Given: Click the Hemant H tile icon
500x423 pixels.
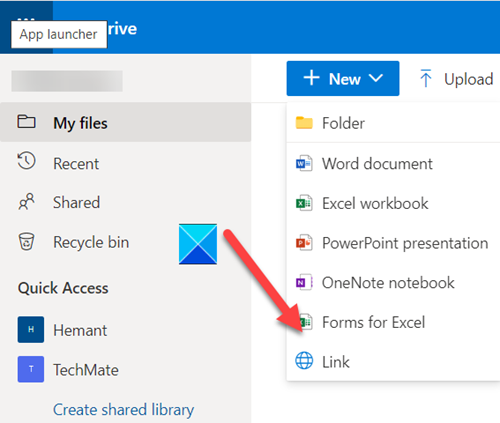Looking at the screenshot, I should pos(31,329).
